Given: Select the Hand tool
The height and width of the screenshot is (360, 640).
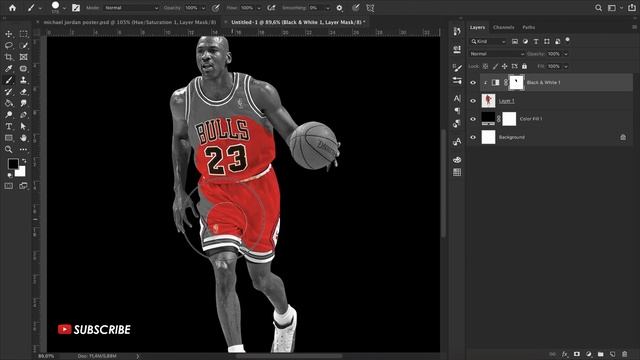Looking at the screenshot, I should [x=23, y=138].
